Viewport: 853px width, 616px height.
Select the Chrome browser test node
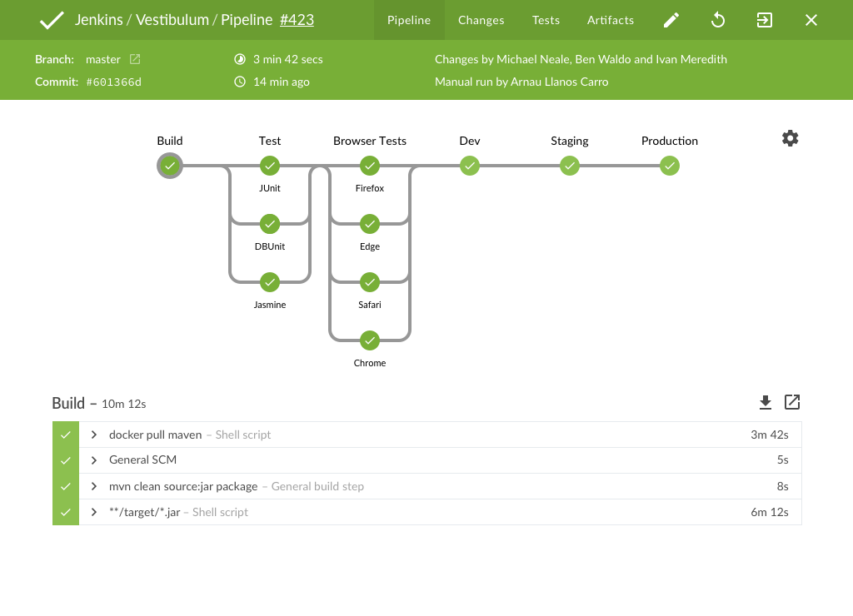[x=370, y=340]
